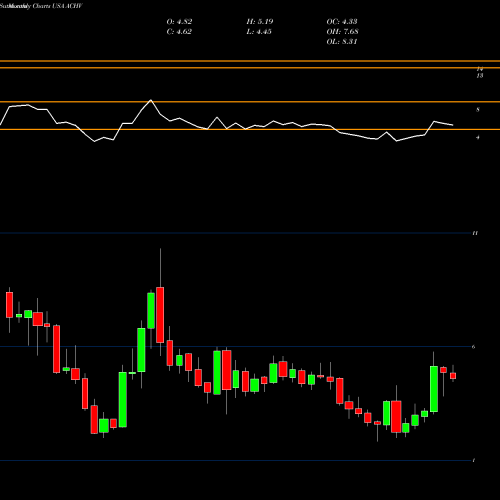Click the tall red candle with the longest upper wick
Image resolution: width=500 pixels, height=500 pixels.
click(x=160, y=315)
